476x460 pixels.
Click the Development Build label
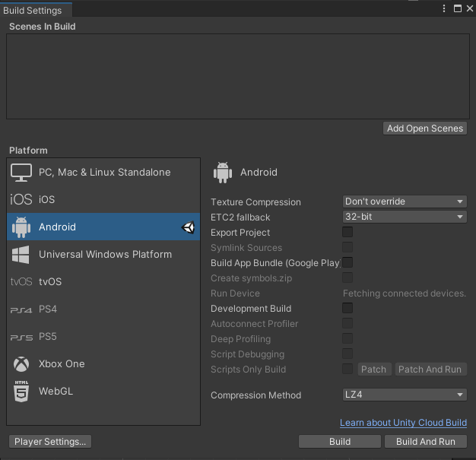point(251,309)
